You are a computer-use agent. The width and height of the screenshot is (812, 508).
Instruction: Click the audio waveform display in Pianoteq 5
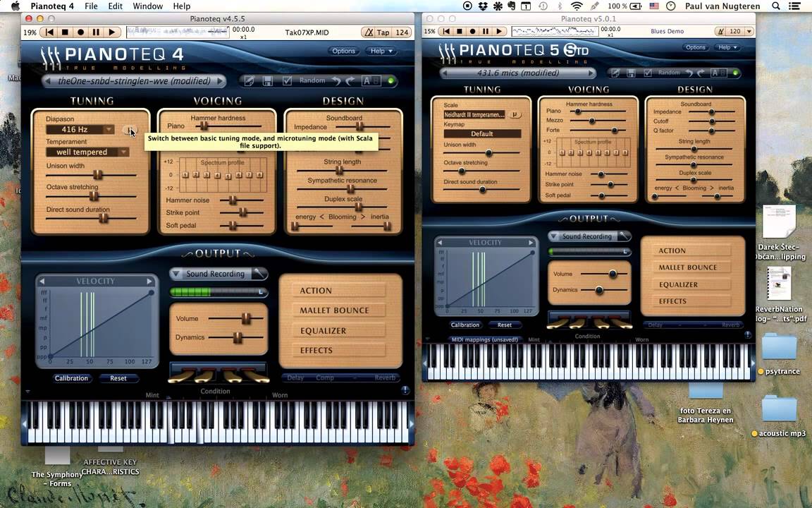555,31
